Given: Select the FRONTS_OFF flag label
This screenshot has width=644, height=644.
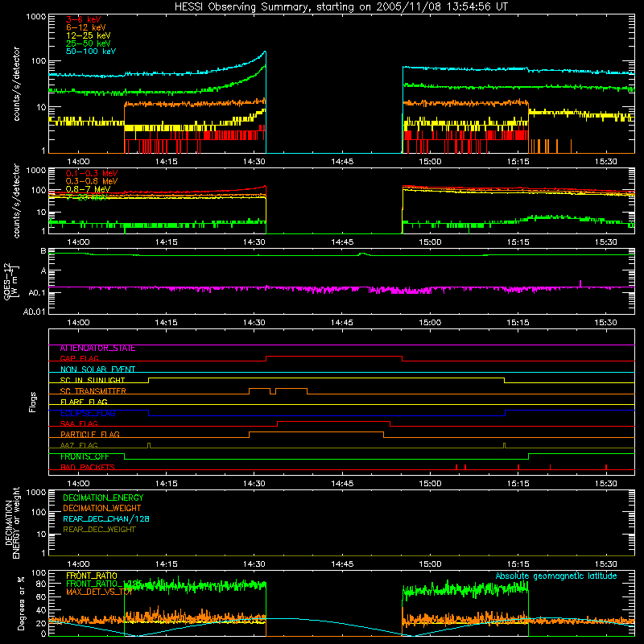Looking at the screenshot, I should coord(85,456).
